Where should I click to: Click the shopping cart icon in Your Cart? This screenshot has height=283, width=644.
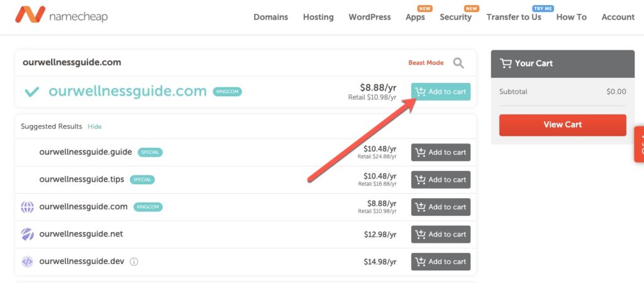tap(506, 63)
